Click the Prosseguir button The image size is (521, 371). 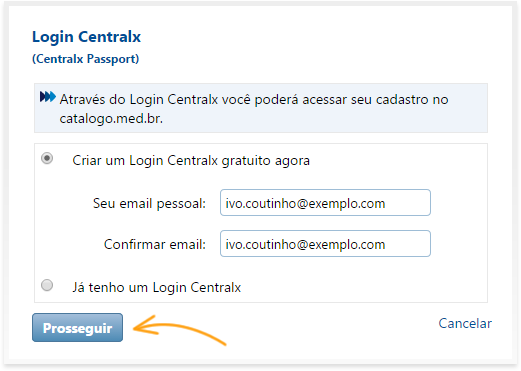(77, 328)
